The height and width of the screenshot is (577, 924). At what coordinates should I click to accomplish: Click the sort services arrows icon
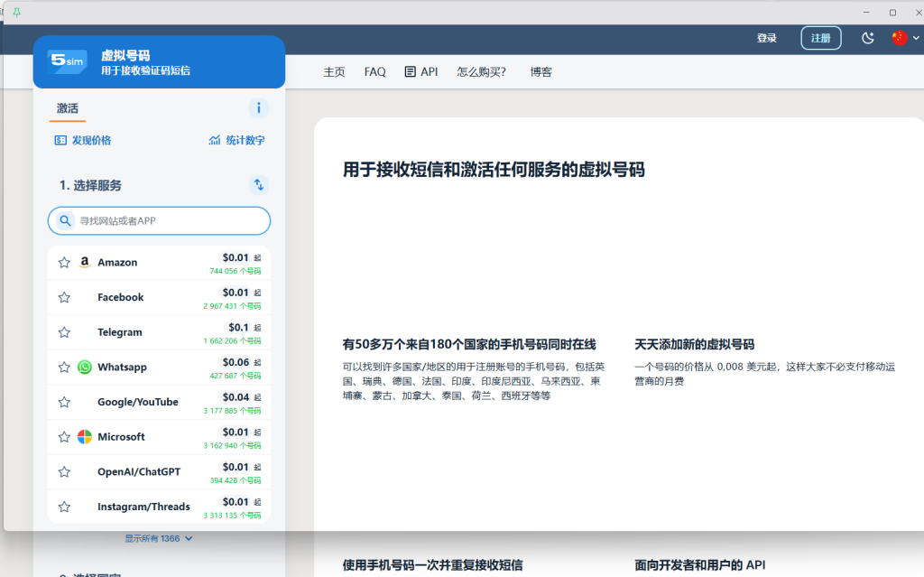259,185
